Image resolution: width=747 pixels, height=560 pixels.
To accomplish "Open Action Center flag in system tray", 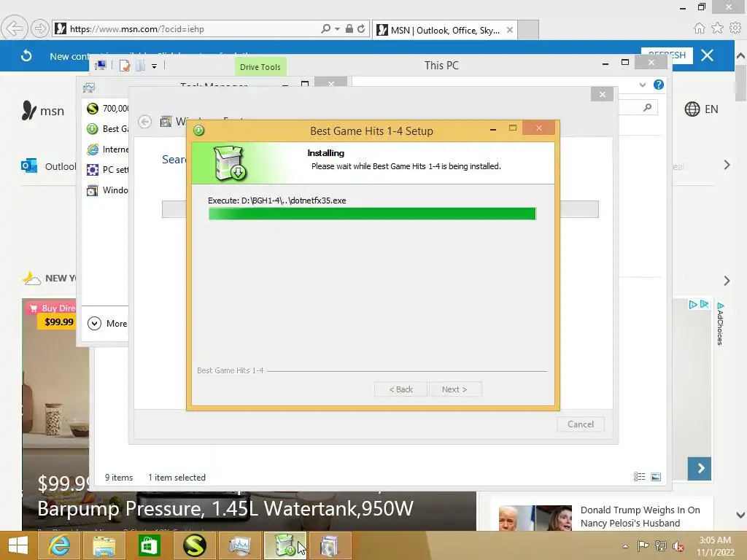I will (643, 545).
